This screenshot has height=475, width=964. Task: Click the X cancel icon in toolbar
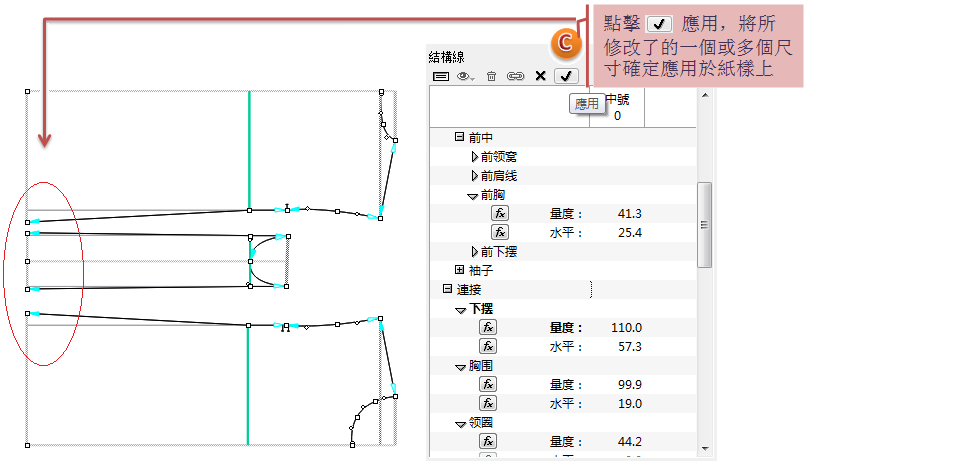[x=540, y=76]
